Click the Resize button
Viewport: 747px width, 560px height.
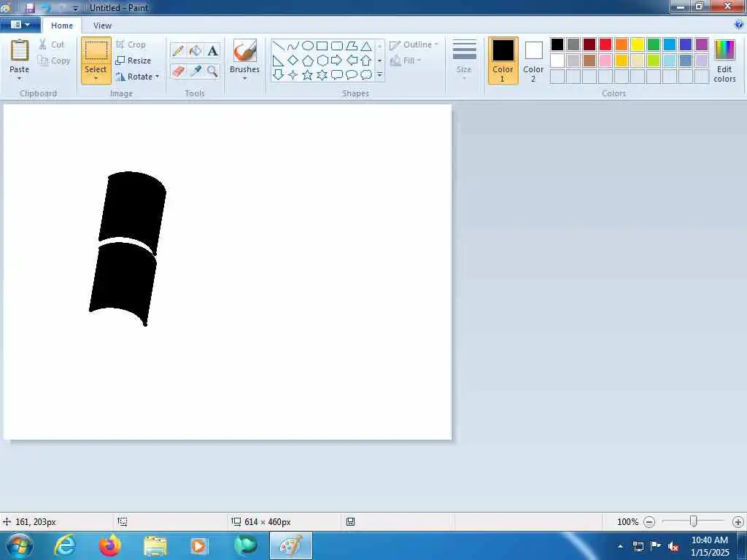(x=133, y=61)
